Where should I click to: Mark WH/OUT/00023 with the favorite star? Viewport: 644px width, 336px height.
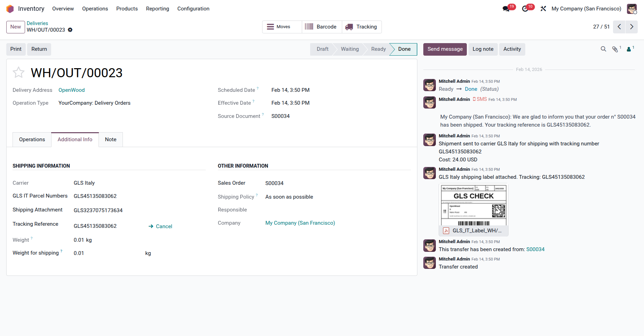(x=18, y=72)
